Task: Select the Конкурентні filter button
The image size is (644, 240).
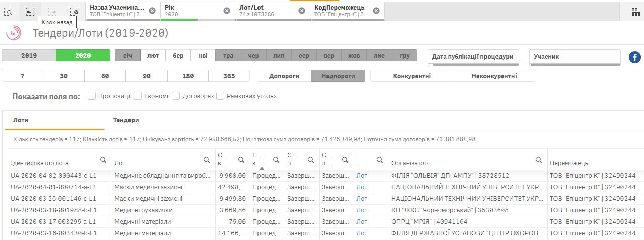Action: click(x=412, y=76)
